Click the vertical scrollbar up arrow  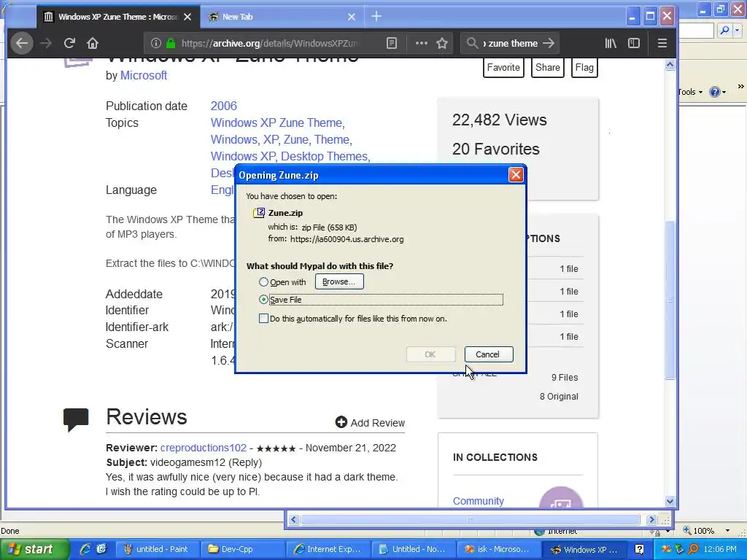click(670, 65)
